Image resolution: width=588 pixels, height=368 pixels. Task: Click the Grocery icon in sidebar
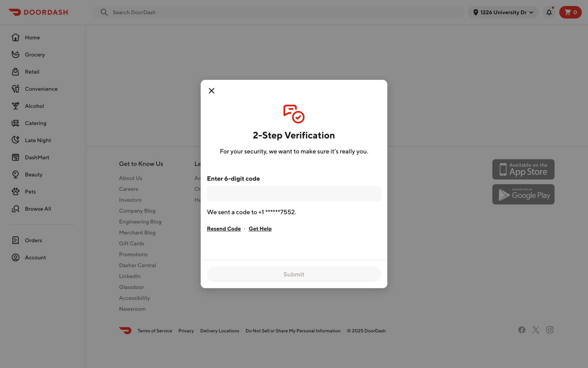(x=16, y=55)
